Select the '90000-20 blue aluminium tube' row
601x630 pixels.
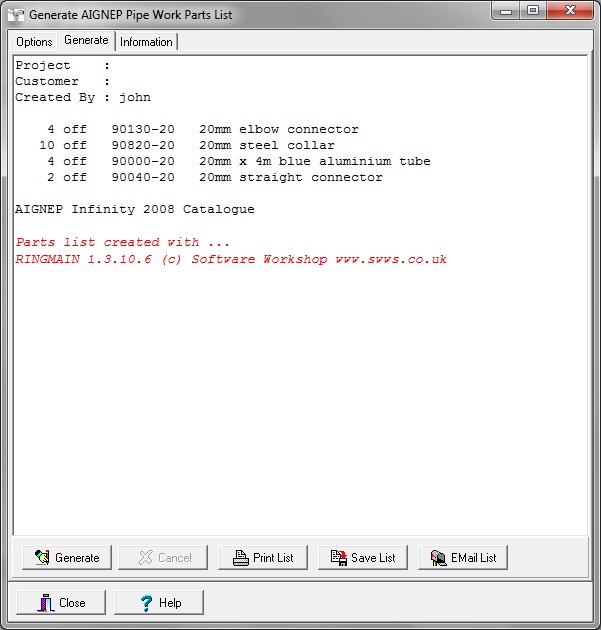coord(239,161)
